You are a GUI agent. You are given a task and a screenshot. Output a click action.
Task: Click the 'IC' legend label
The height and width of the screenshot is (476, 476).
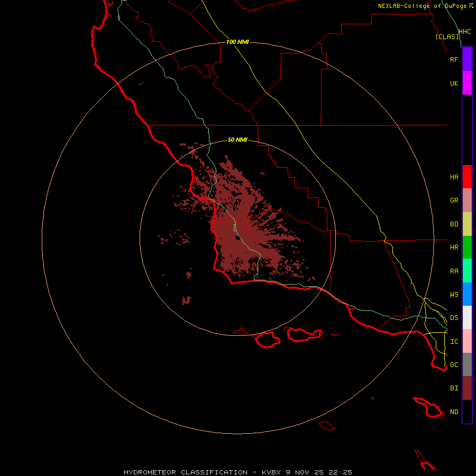(x=454, y=341)
